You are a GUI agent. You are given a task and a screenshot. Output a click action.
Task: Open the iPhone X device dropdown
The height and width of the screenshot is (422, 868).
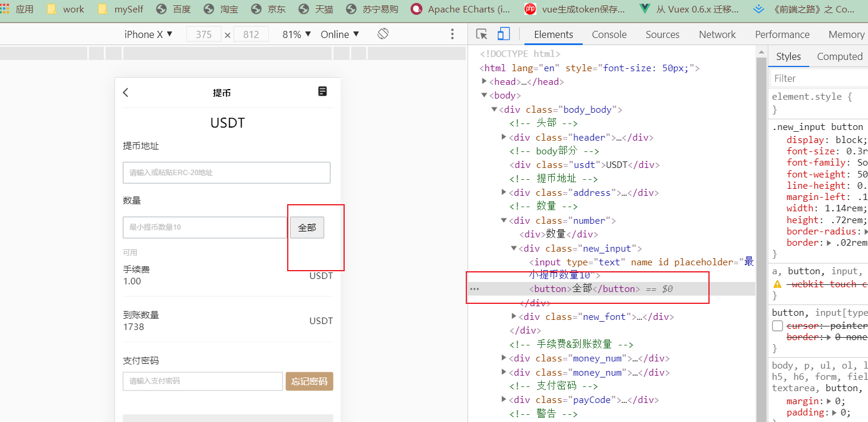[x=148, y=34]
